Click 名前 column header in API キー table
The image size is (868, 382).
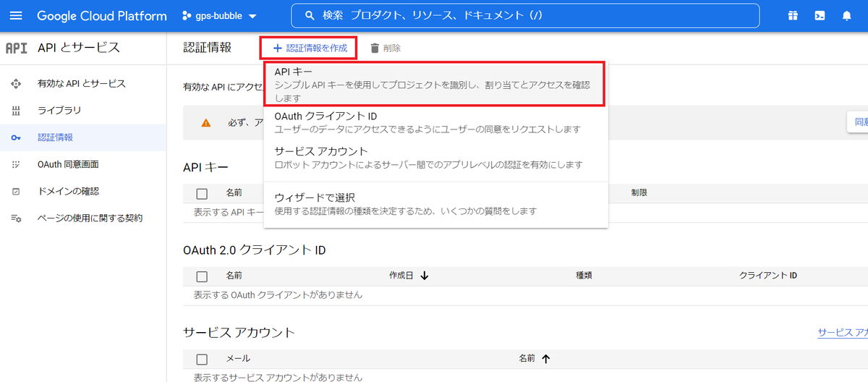tap(234, 193)
